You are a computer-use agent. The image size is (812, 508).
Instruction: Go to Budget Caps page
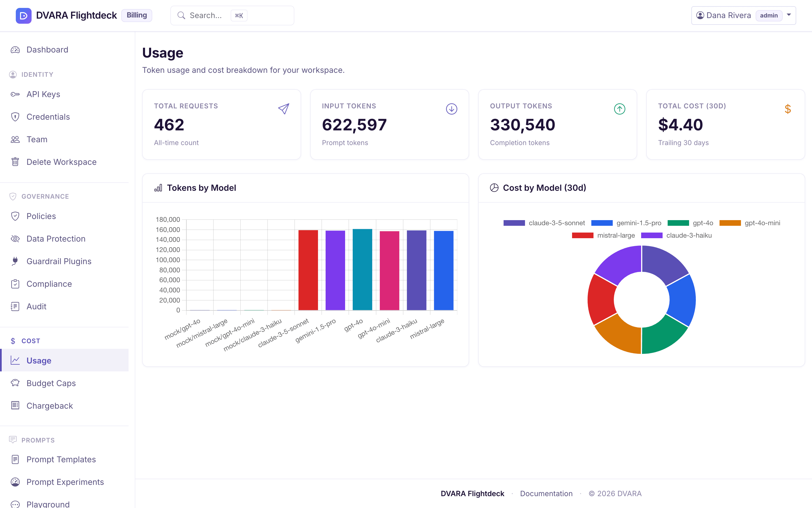point(64,383)
